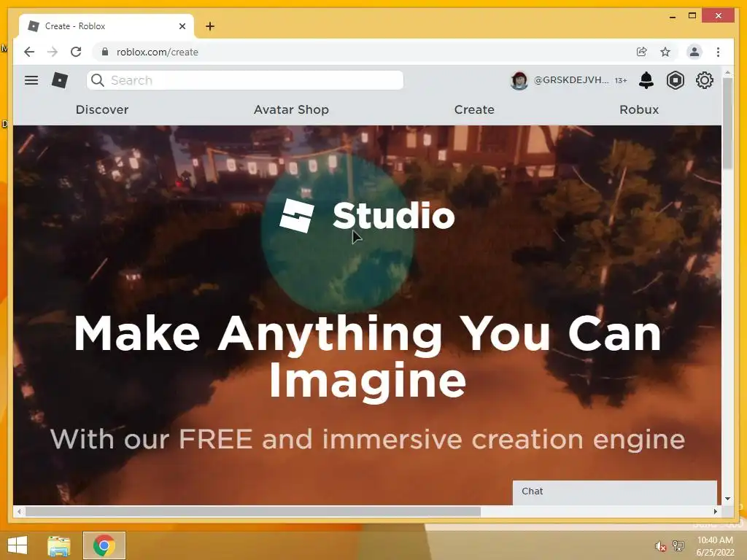The image size is (747, 560).
Task: Click Chrome icon in taskbar
Action: 104,545
